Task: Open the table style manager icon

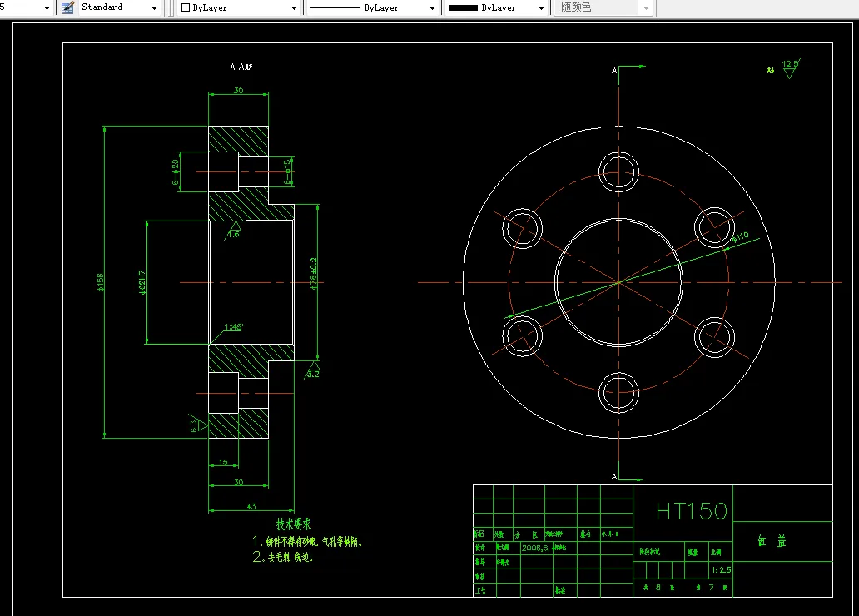Action: (68, 7)
